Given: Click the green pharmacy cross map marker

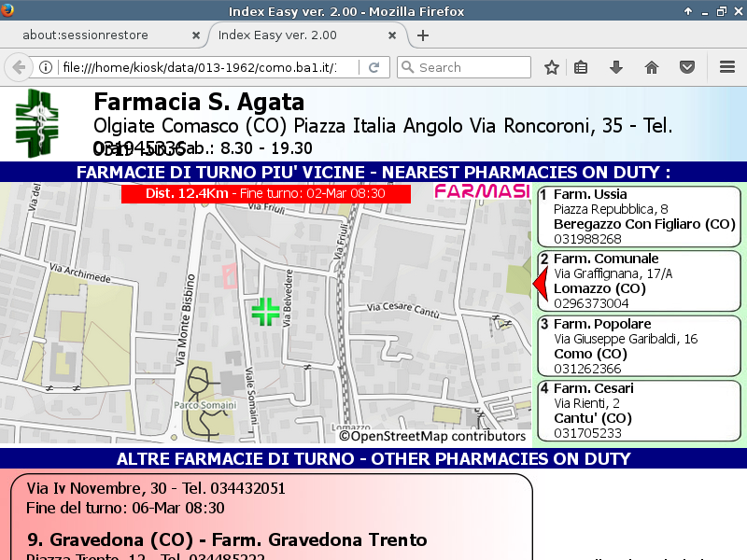Looking at the screenshot, I should point(265,312).
